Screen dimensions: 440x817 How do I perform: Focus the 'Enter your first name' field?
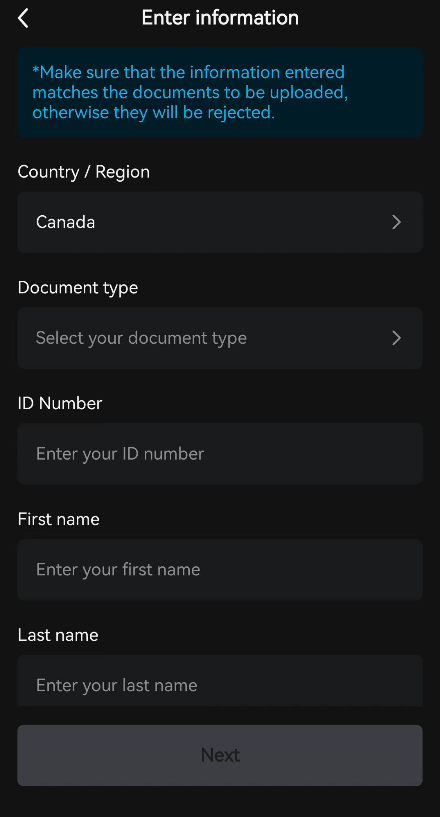220,570
